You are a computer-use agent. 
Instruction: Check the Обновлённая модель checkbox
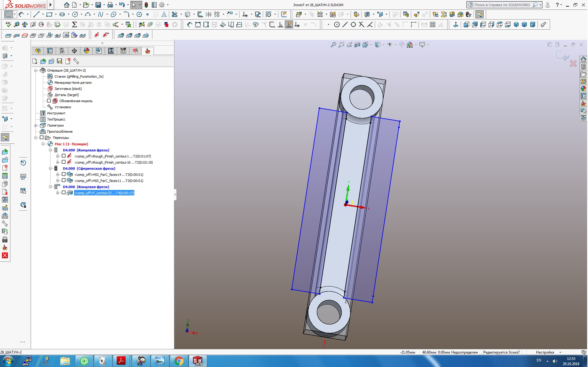pos(49,101)
